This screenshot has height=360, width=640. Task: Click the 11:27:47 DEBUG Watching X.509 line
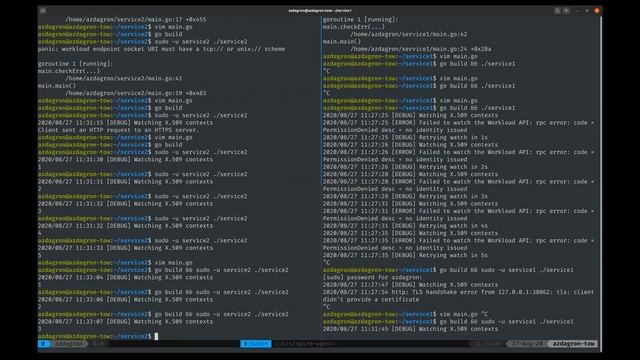[410, 284]
